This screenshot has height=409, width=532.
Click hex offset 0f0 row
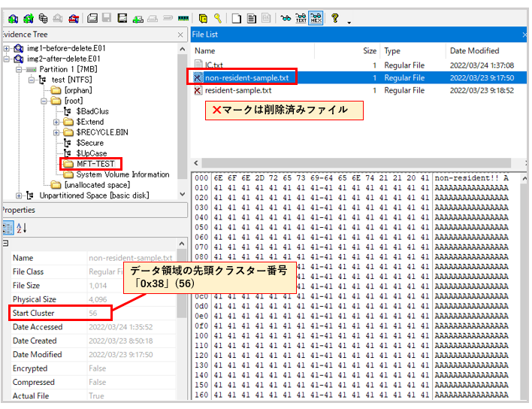[x=352, y=326]
